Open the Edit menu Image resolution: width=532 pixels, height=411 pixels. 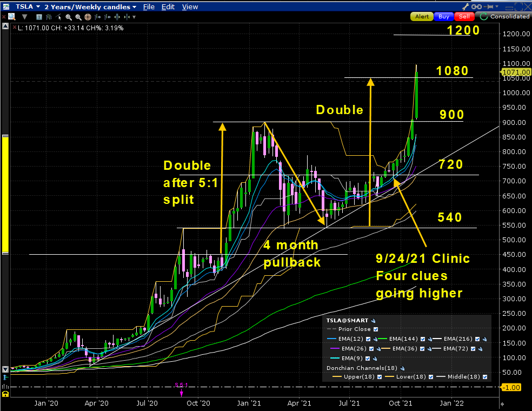168,7
